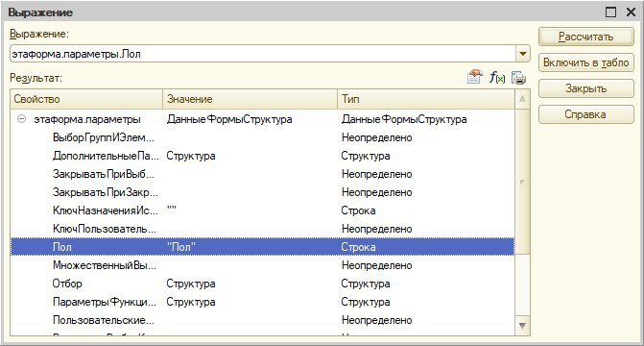Click Неопределено type in МножественныйВы... row

(376, 265)
